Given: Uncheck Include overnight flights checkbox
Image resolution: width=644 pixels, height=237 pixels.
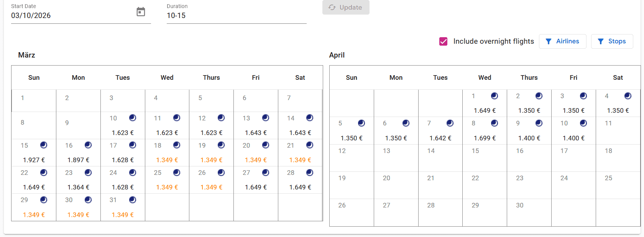Looking at the screenshot, I should click(444, 41).
